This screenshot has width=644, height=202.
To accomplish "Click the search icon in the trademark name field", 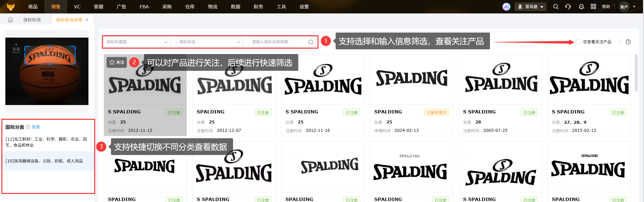I will 311,42.
